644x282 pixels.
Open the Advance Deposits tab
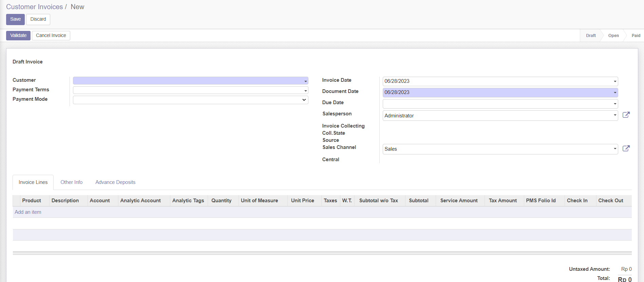pos(115,182)
